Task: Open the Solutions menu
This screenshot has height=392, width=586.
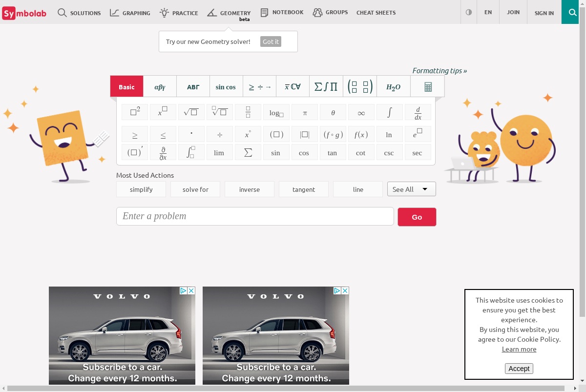Action: coord(79,13)
